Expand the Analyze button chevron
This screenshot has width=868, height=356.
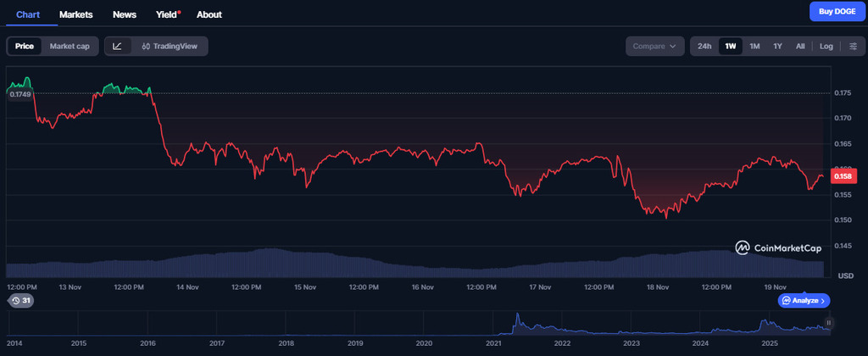823,301
